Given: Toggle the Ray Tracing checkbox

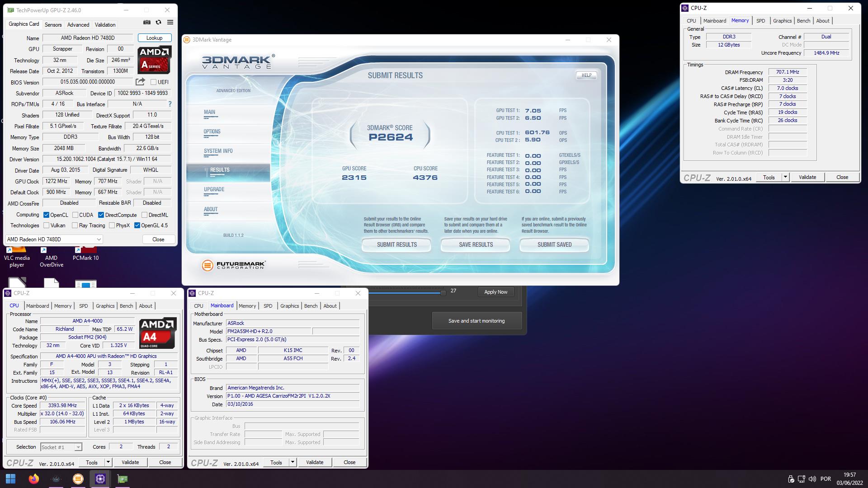Looking at the screenshot, I should [x=75, y=225].
